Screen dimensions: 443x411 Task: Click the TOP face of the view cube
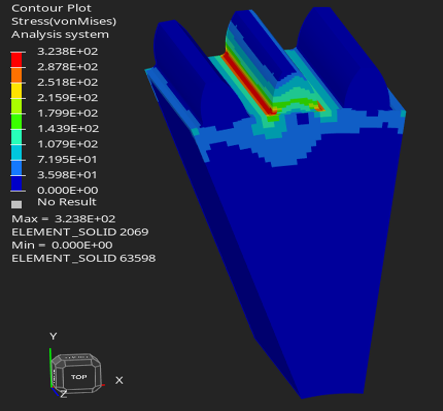(x=79, y=377)
